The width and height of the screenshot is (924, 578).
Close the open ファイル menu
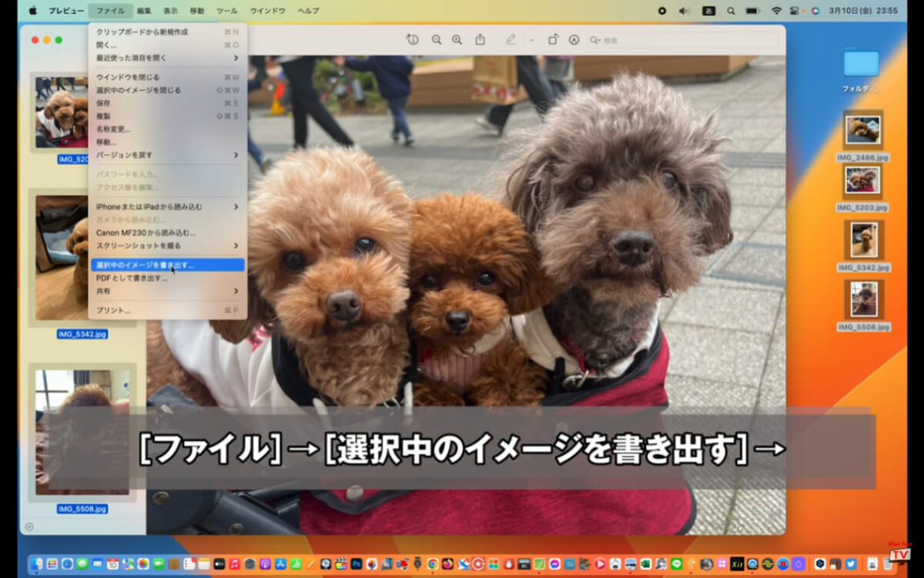click(110, 11)
